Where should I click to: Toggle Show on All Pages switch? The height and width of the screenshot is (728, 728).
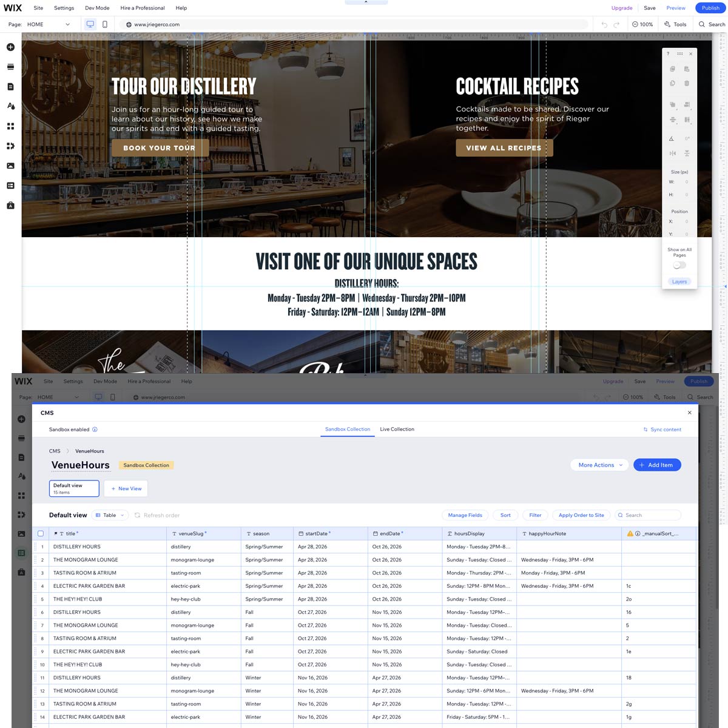click(x=679, y=265)
